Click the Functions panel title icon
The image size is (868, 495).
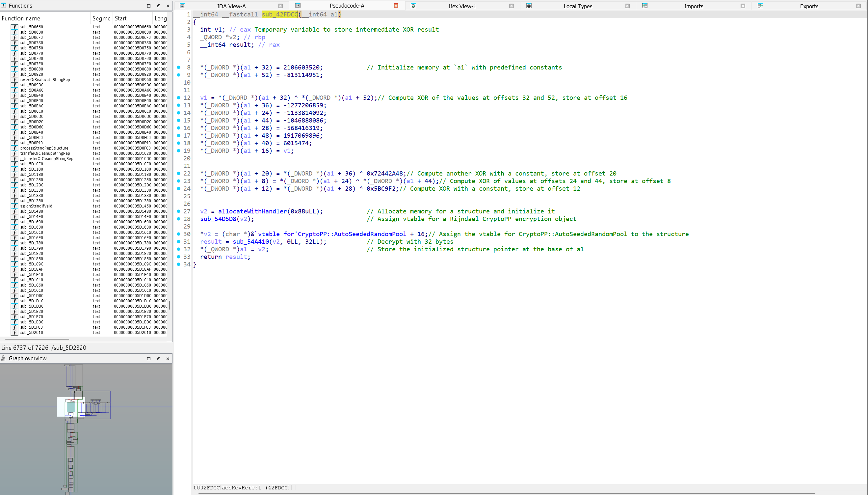click(x=3, y=6)
